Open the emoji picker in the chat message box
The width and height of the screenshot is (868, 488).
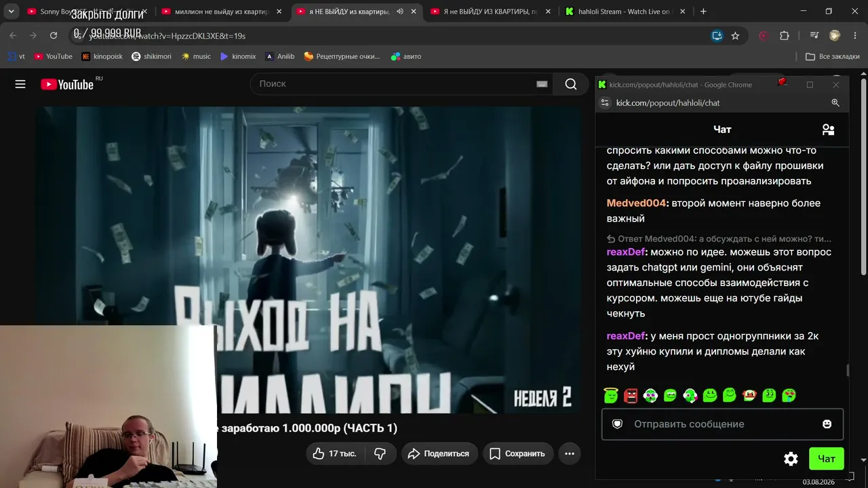827,424
